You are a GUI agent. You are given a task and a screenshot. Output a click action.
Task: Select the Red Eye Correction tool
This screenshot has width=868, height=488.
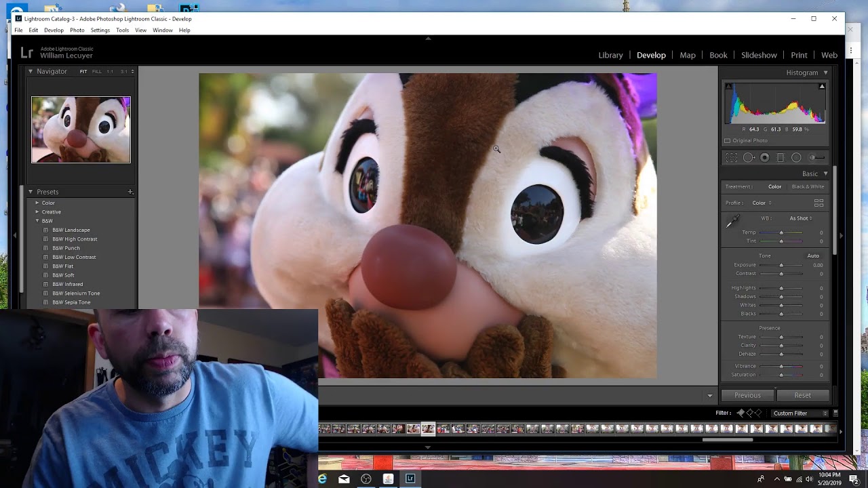[765, 158]
